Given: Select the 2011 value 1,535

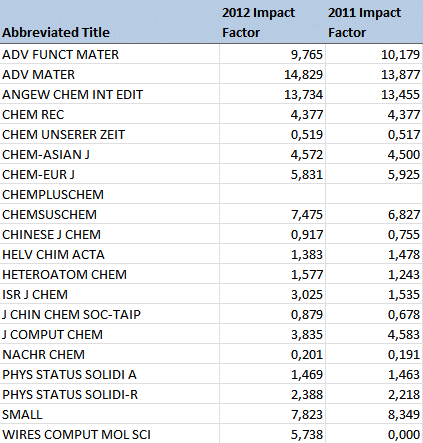Looking at the screenshot, I should point(404,295).
